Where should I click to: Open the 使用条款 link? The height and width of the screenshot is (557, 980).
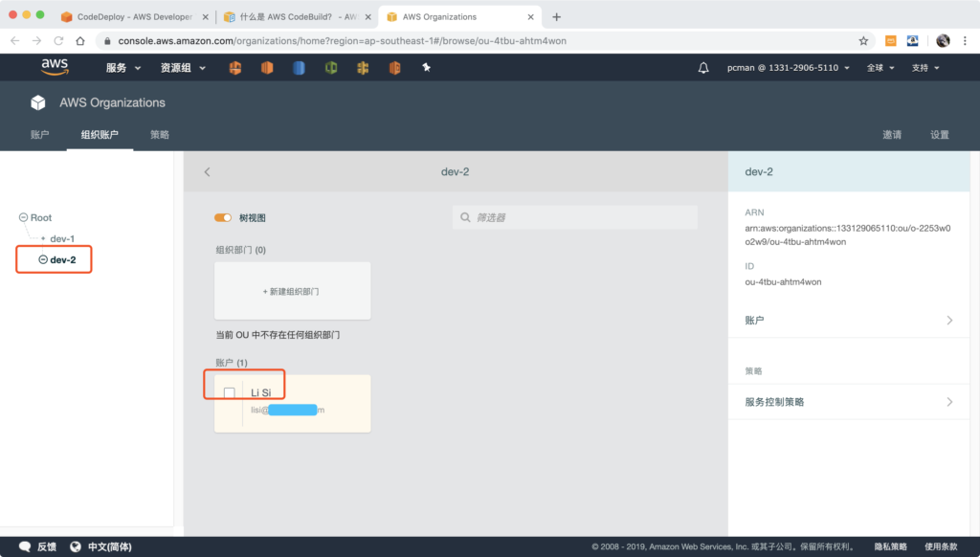click(x=941, y=546)
